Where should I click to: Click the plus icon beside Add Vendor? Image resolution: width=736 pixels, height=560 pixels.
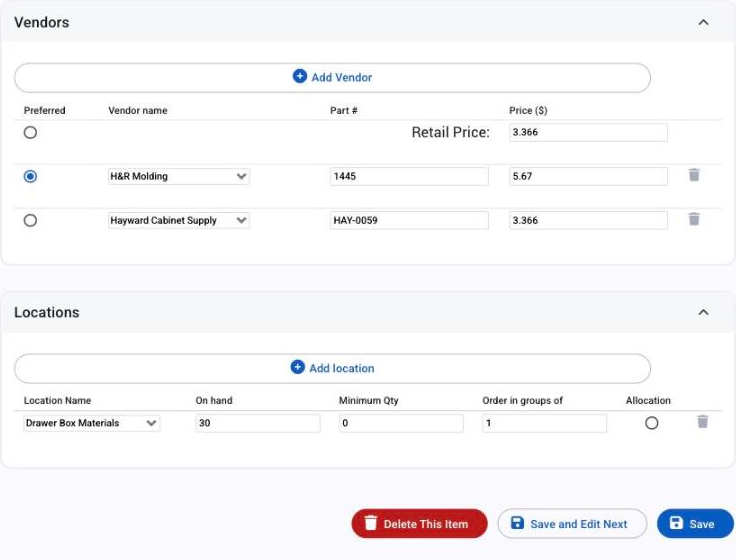pos(299,76)
